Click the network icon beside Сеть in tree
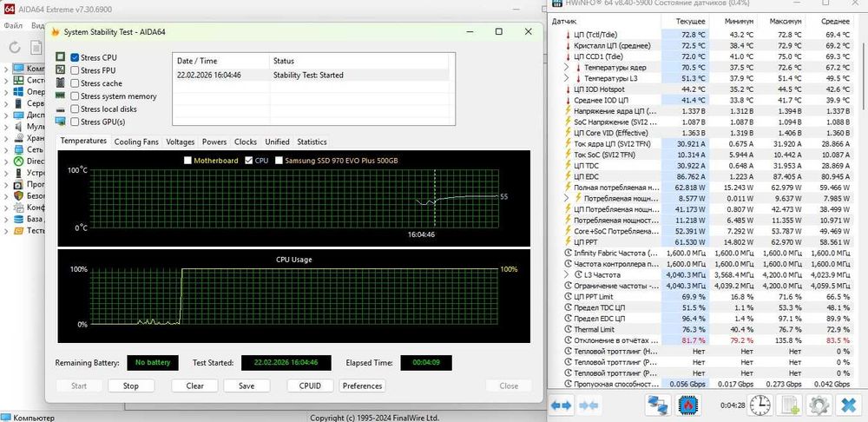 pos(18,149)
